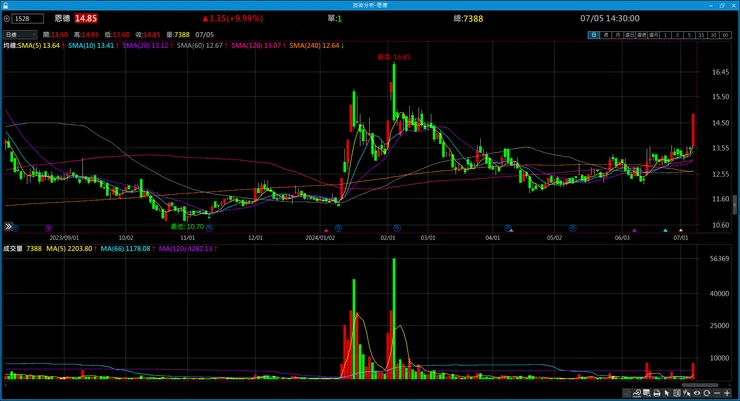This screenshot has width=740, height=401.
Task: Click the horizontal scrollbar above bottom toolbar
Action: pos(700,385)
